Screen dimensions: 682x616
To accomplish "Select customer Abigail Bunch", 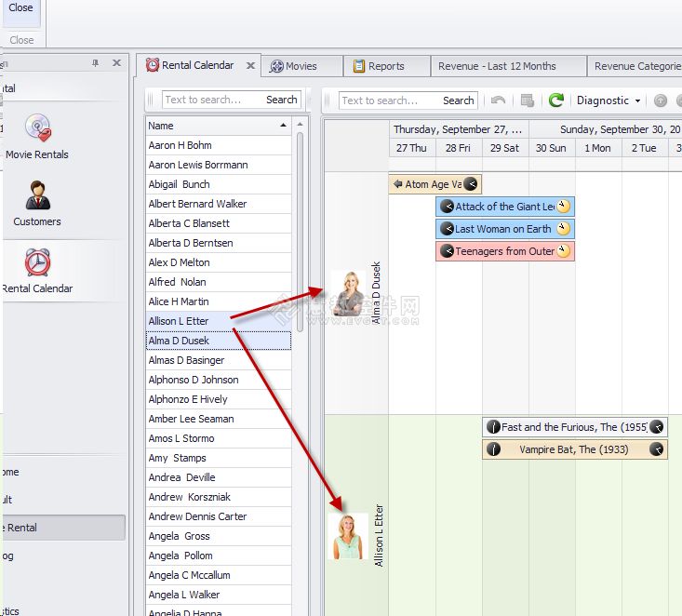I will click(219, 184).
